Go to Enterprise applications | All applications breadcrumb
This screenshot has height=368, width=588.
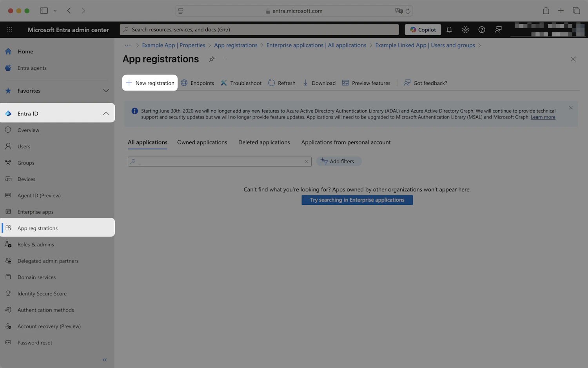pos(316,46)
